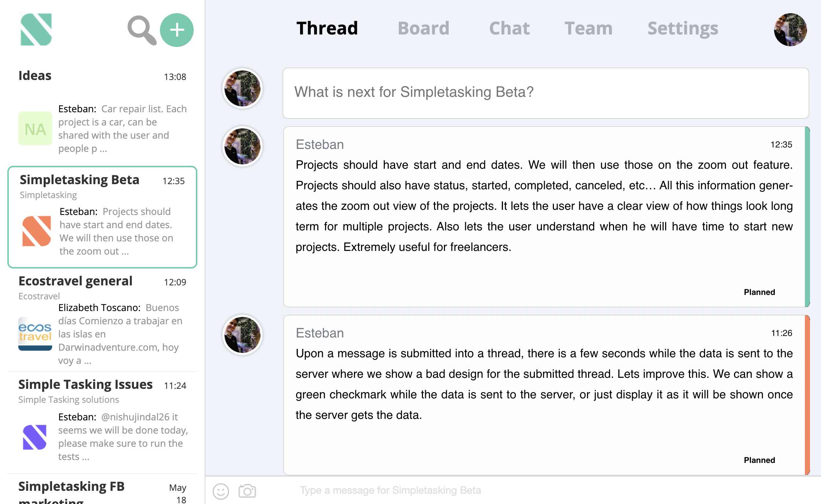The image size is (821, 504).
Task: Open the search magnifier
Action: click(x=142, y=30)
